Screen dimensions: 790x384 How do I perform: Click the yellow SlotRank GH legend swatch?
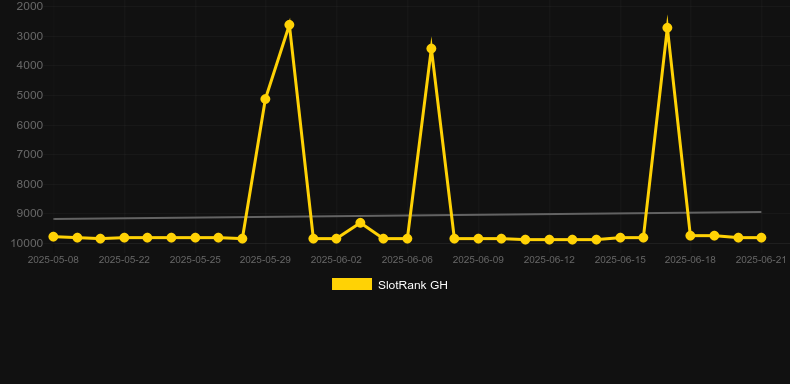tap(352, 284)
